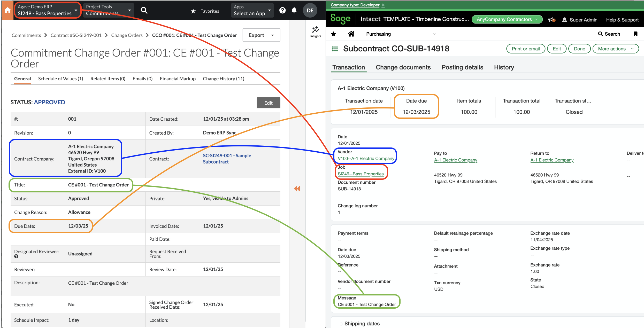This screenshot has width=644, height=328.
Task: Expand the More actions menu
Action: click(615, 49)
